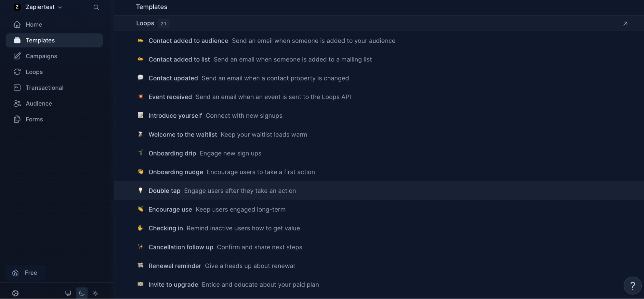Viewport: 644px width, 299px height.
Task: Enable dark mode with the moon toggle
Action: 82,293
